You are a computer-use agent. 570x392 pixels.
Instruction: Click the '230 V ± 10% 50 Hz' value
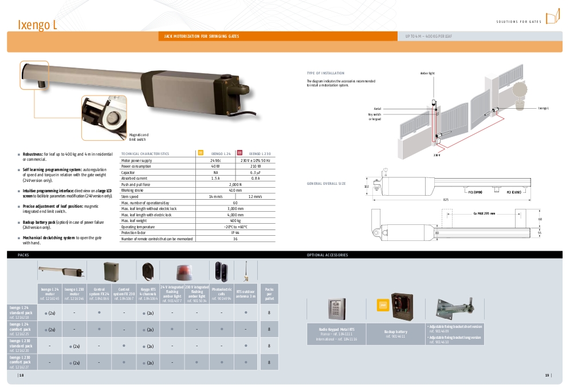pos(255,160)
